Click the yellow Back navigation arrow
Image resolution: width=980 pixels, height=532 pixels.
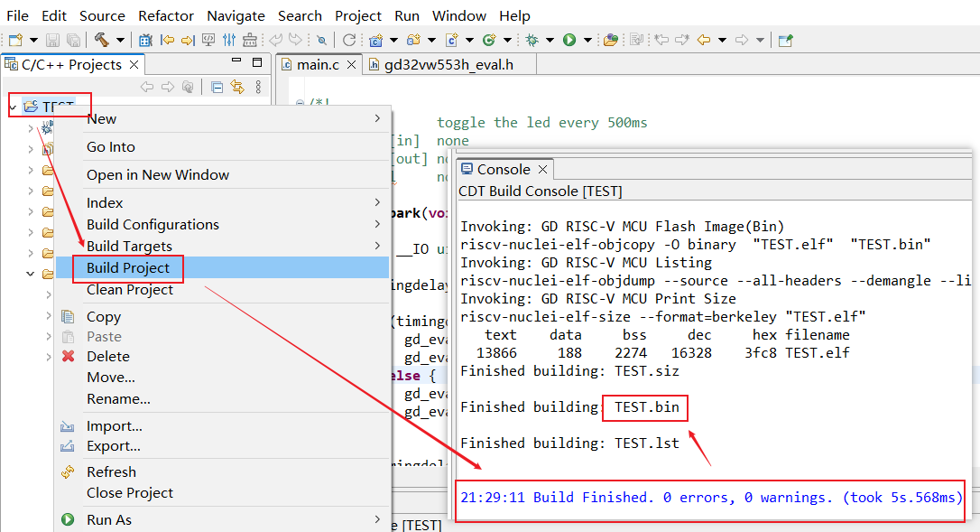coord(704,40)
